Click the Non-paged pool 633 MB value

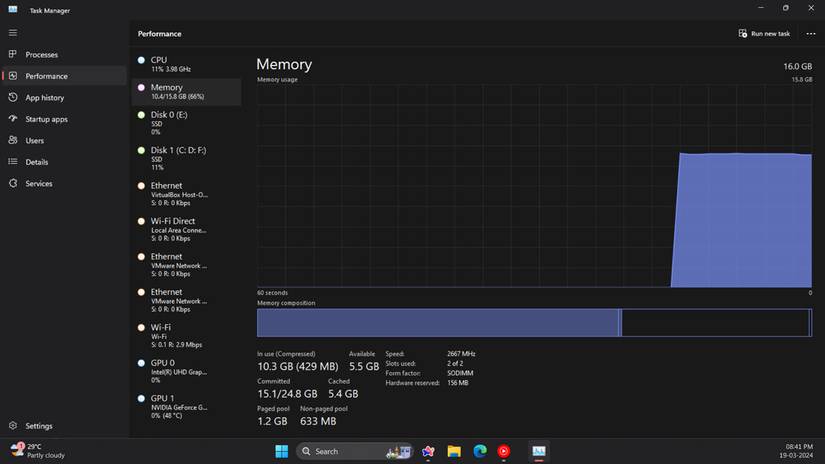click(318, 421)
